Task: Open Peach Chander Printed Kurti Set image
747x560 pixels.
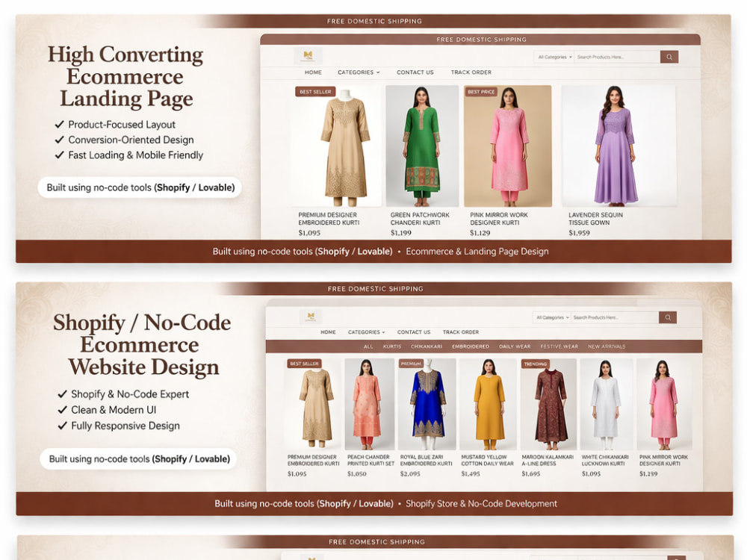Action: tap(369, 404)
